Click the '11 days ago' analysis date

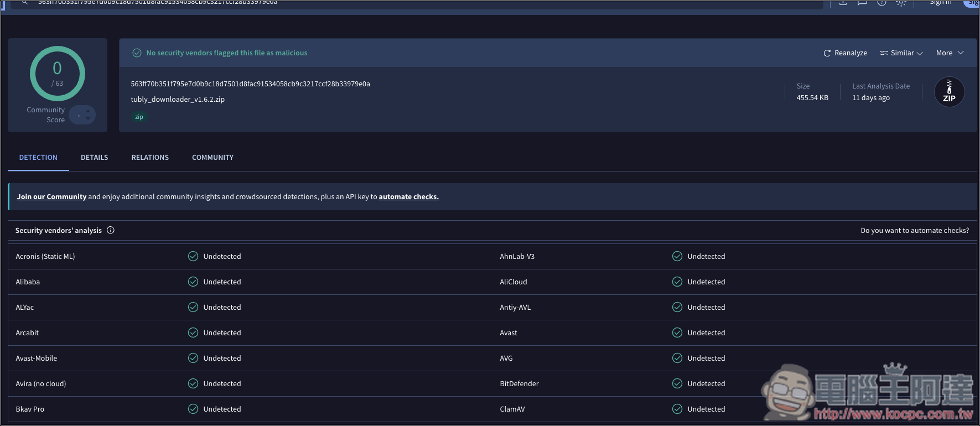[x=871, y=98]
